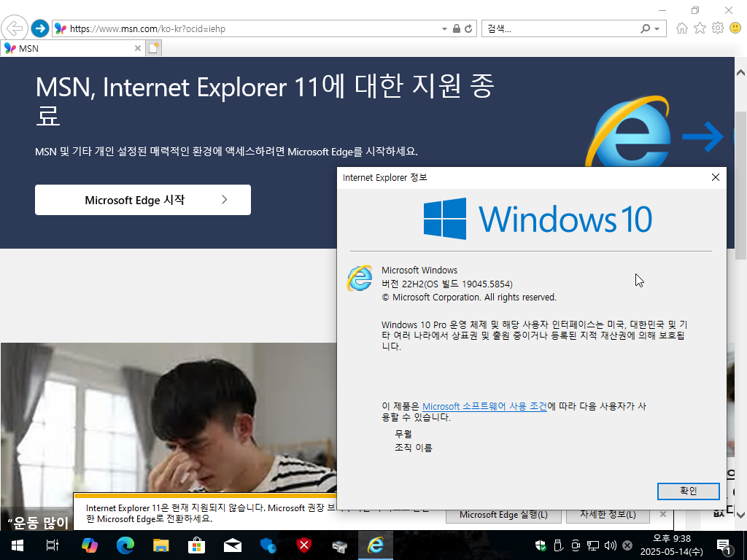Click 확인 button in Internet Explorer 정보 dialog

point(688,491)
